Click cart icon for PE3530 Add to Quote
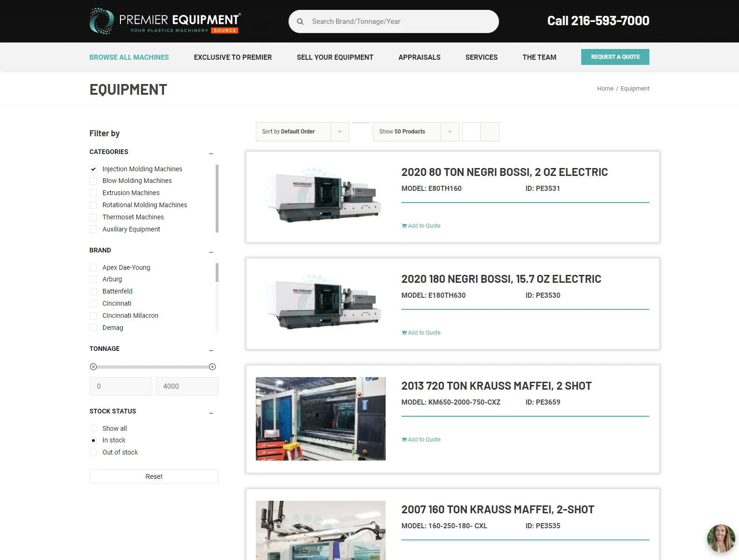The width and height of the screenshot is (739, 560). click(x=404, y=333)
